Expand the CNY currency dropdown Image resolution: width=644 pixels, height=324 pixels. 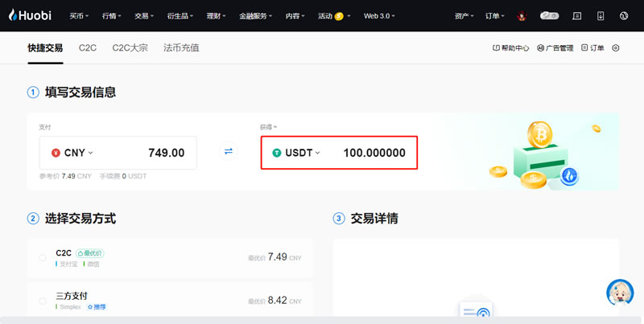pos(72,153)
